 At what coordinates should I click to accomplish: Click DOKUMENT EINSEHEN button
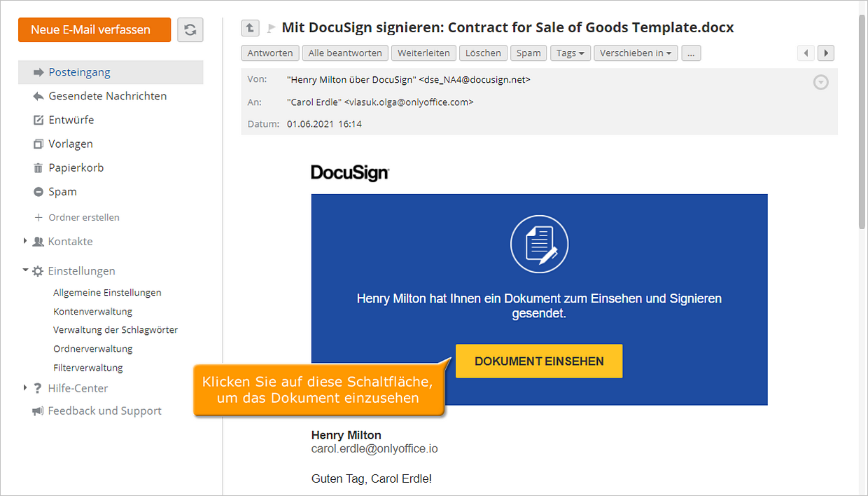click(x=539, y=361)
